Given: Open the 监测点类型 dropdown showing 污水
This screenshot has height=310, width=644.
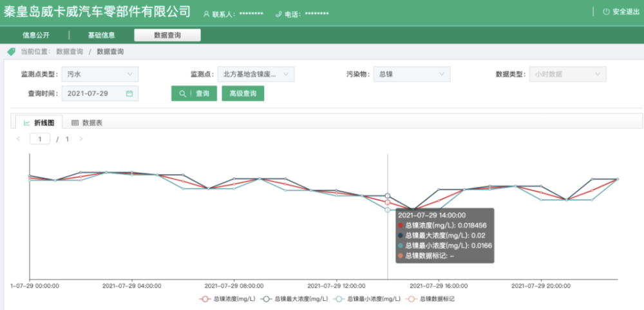Looking at the screenshot, I should click(x=100, y=74).
